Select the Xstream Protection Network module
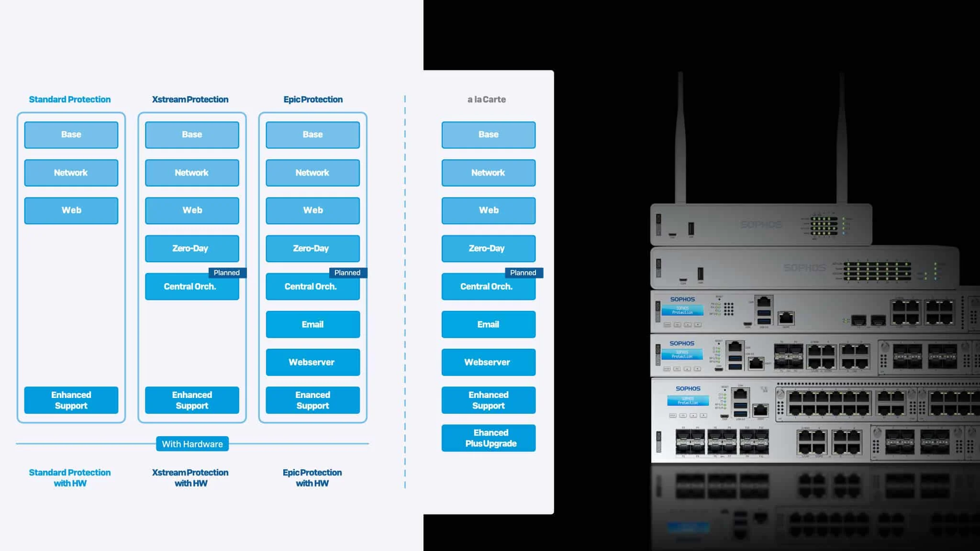Viewport: 980px width, 551px height. pos(191,172)
